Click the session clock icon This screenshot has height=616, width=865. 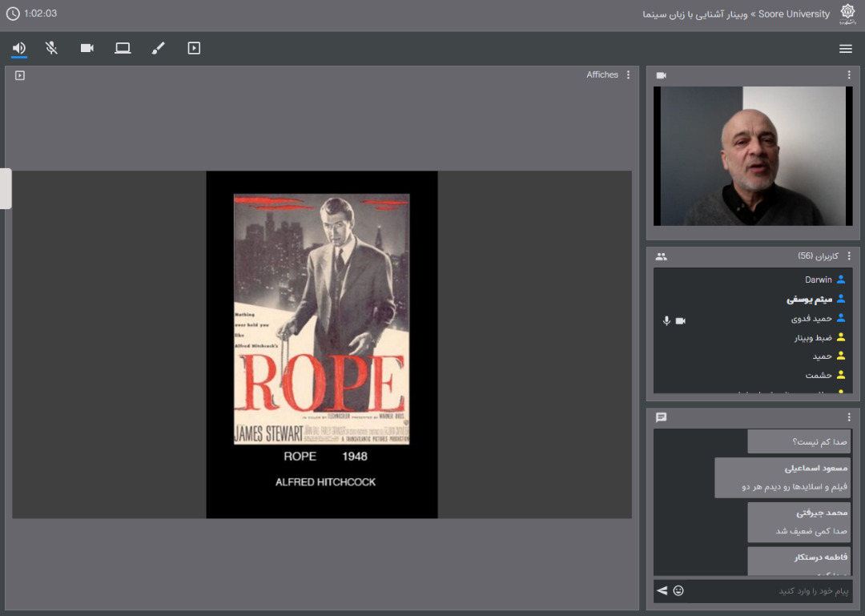coord(13,14)
